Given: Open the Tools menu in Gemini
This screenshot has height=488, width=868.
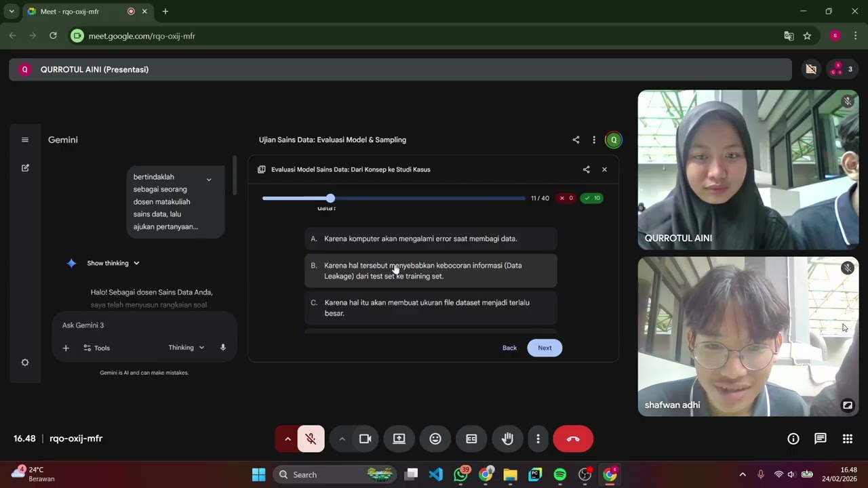Looking at the screenshot, I should pyautogui.click(x=96, y=348).
